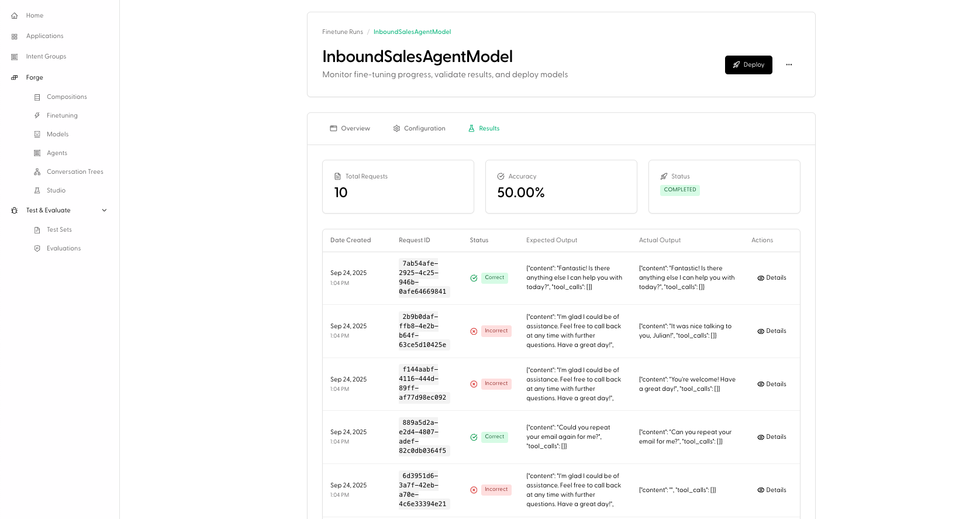Click the Configuration gear icon
This screenshot has height=519, width=980.
pyautogui.click(x=396, y=128)
